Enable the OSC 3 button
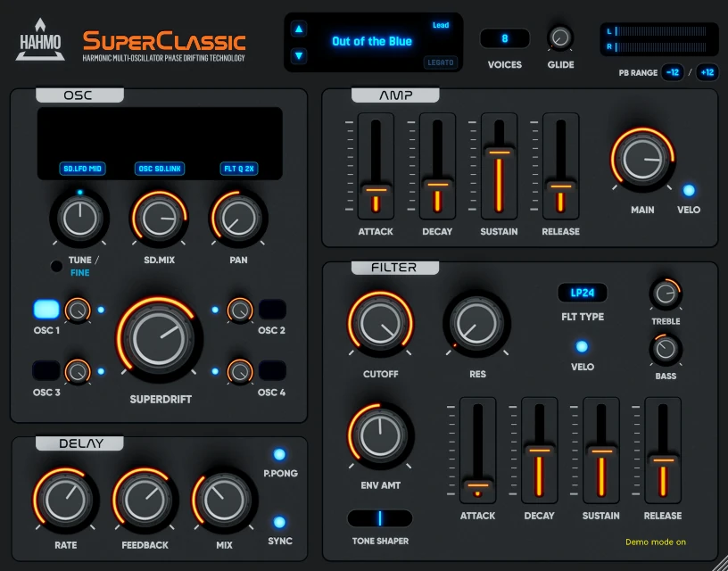Viewport: 728px width, 571px height. coord(46,371)
